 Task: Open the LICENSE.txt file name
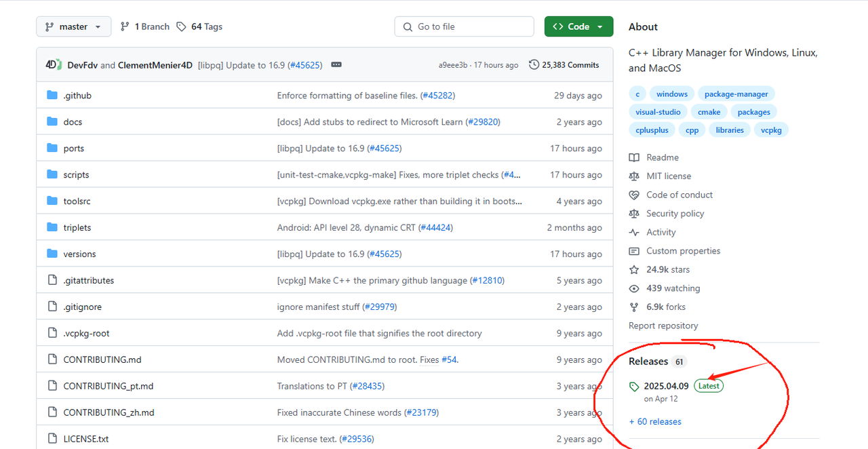click(86, 439)
